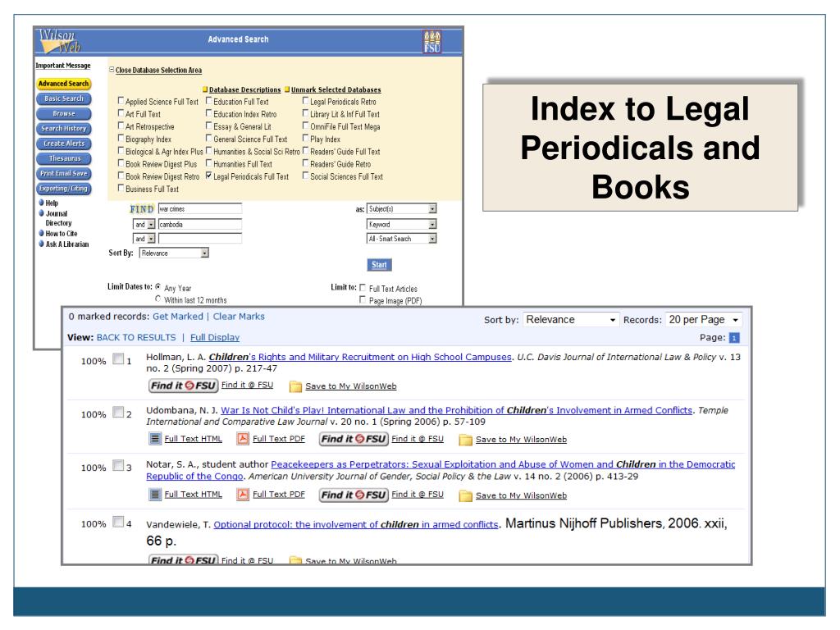Image resolution: width=840 pixels, height=630 pixels.
Task: Uncheck Legal Periodicals Full Text database
Action: 209,176
